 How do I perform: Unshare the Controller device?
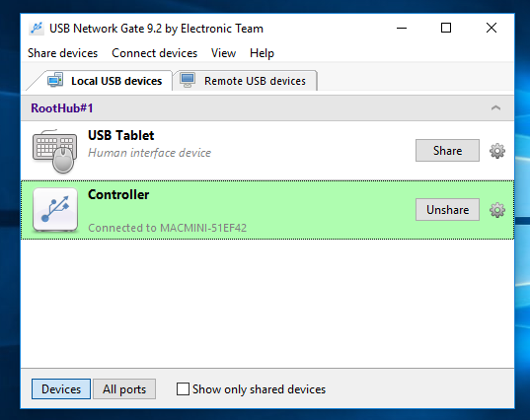[x=447, y=210]
